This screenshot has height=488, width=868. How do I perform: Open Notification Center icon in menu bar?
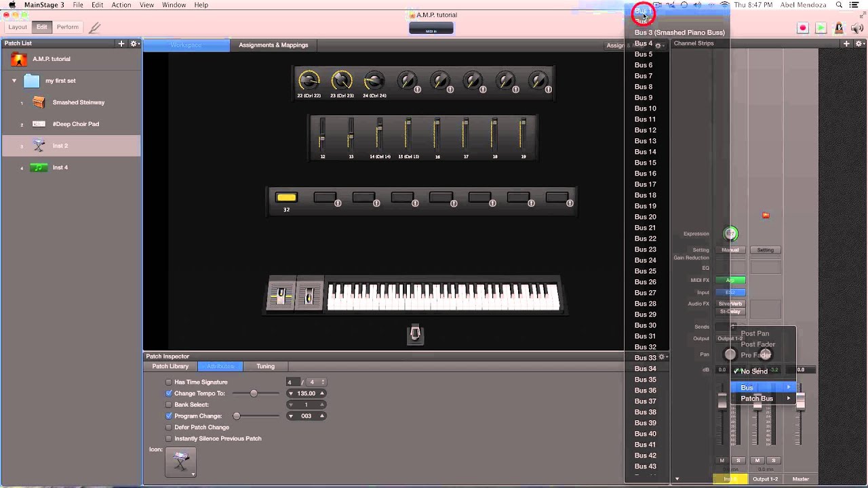coord(855,5)
